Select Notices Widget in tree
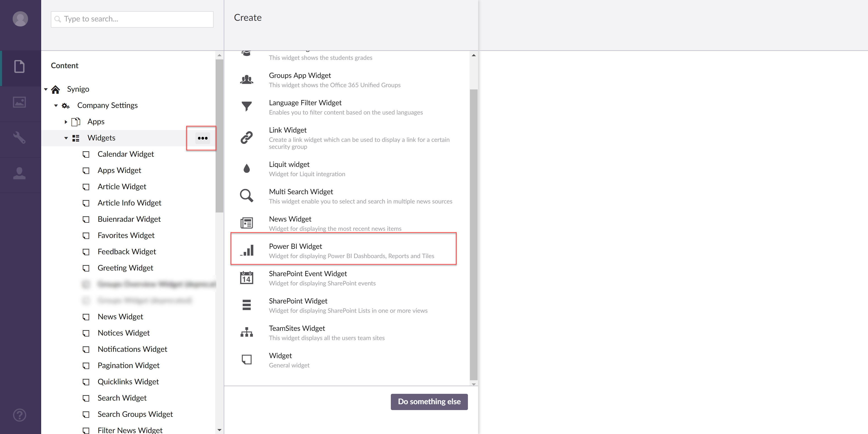The height and width of the screenshot is (434, 868). point(124,333)
